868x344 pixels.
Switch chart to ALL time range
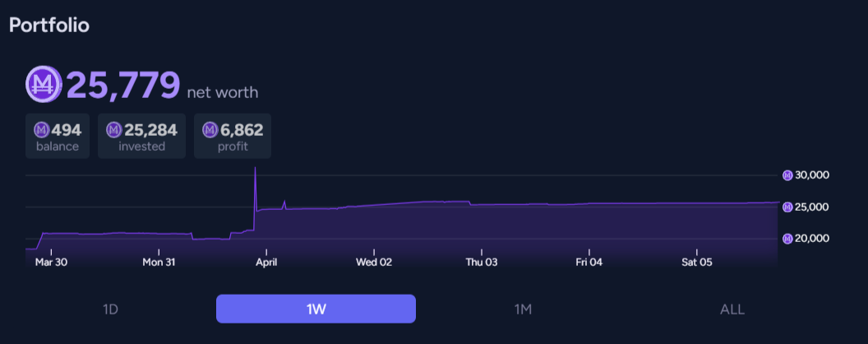[x=732, y=309]
